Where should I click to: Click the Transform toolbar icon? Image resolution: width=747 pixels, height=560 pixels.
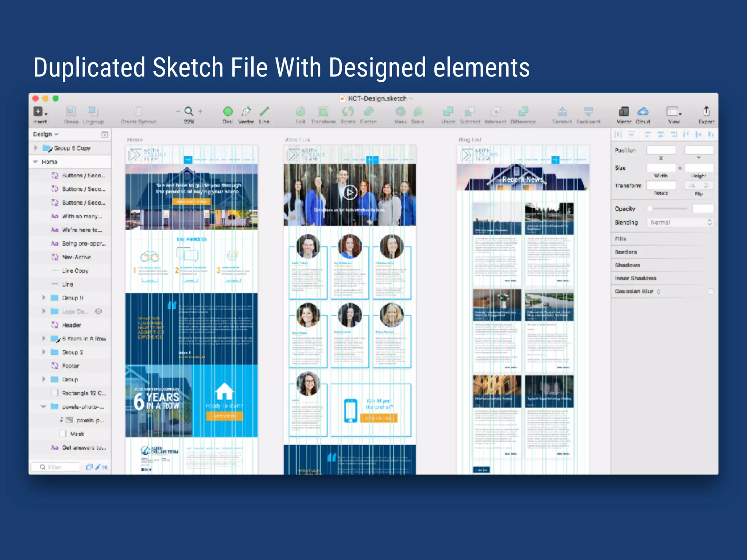(323, 111)
